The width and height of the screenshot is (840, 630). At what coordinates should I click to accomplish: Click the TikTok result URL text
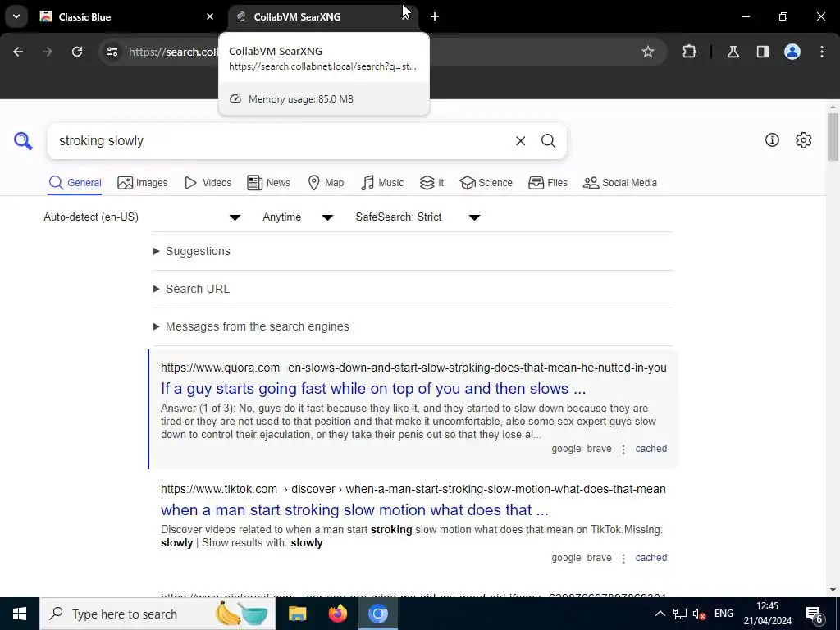click(x=413, y=489)
